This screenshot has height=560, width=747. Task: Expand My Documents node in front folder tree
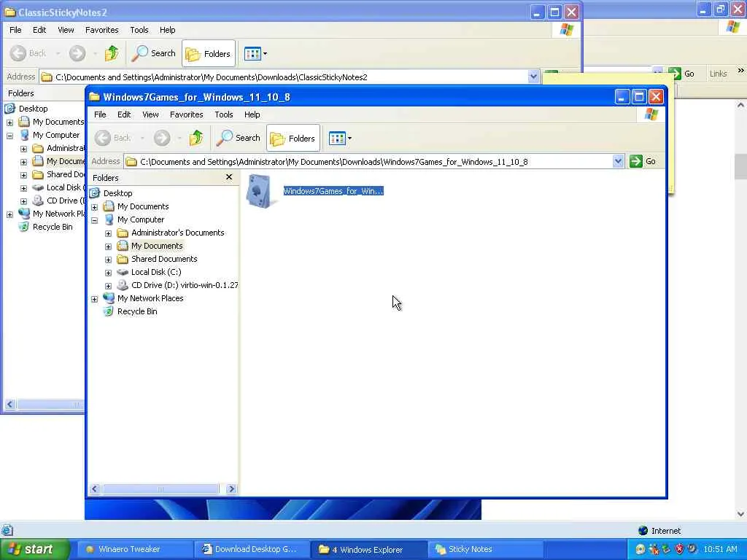[x=94, y=207]
